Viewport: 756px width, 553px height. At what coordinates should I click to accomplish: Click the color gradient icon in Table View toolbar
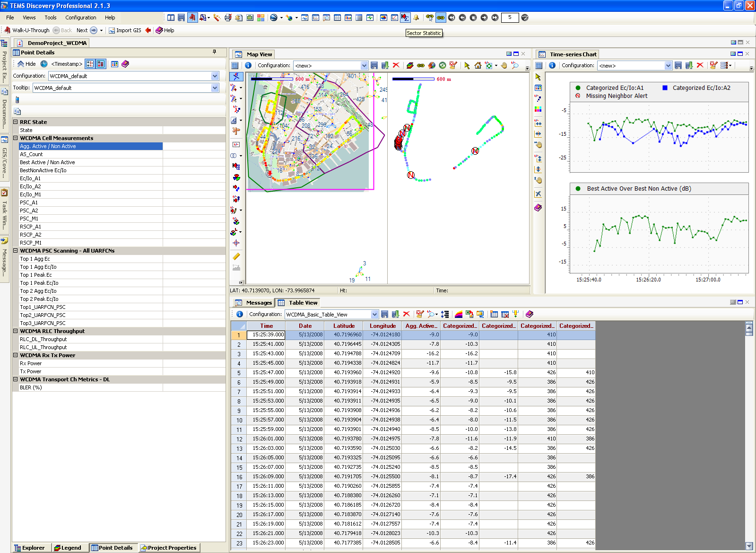(458, 314)
